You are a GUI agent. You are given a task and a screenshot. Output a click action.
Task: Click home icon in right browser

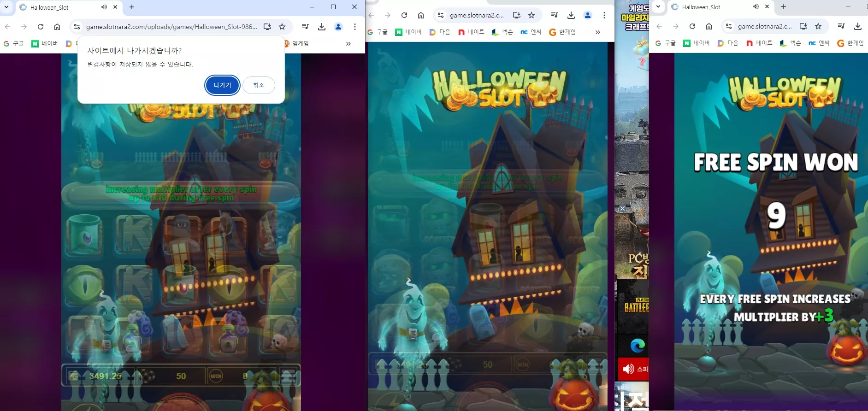709,26
